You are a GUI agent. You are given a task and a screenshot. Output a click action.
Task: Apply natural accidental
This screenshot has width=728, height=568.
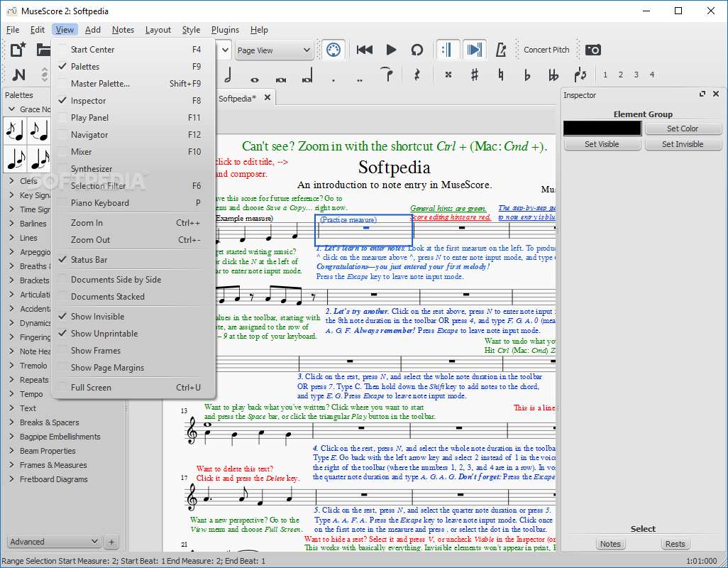pos(500,75)
